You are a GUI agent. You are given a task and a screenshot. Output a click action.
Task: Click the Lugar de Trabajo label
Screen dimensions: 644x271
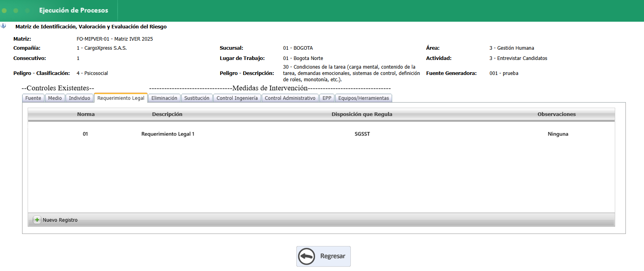coord(242,58)
